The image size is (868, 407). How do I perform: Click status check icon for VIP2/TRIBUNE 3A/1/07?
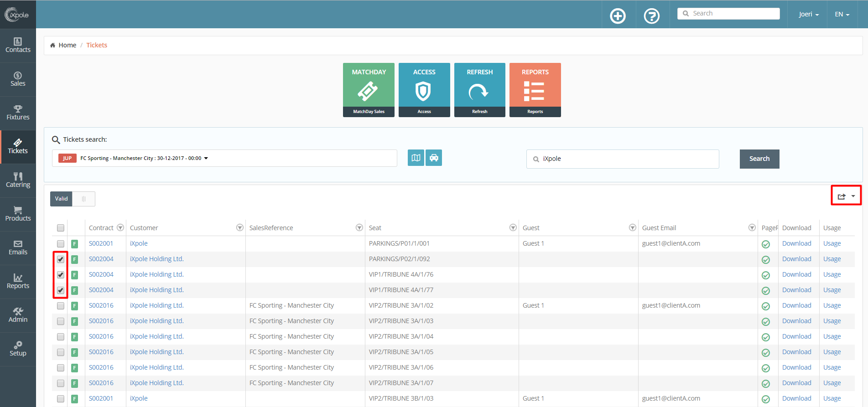pos(766,384)
